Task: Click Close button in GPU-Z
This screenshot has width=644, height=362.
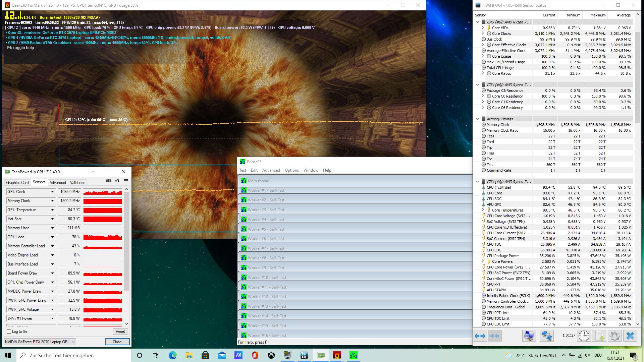Action: [x=117, y=342]
